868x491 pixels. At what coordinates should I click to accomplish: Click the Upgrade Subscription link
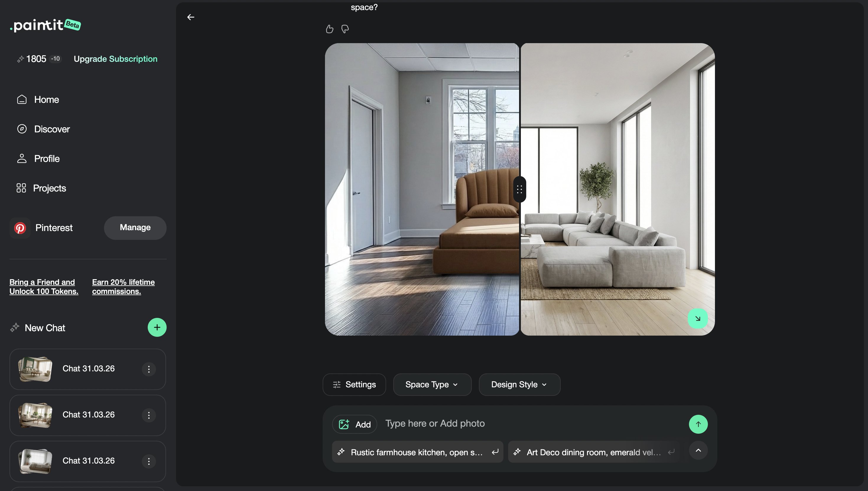[x=115, y=59]
